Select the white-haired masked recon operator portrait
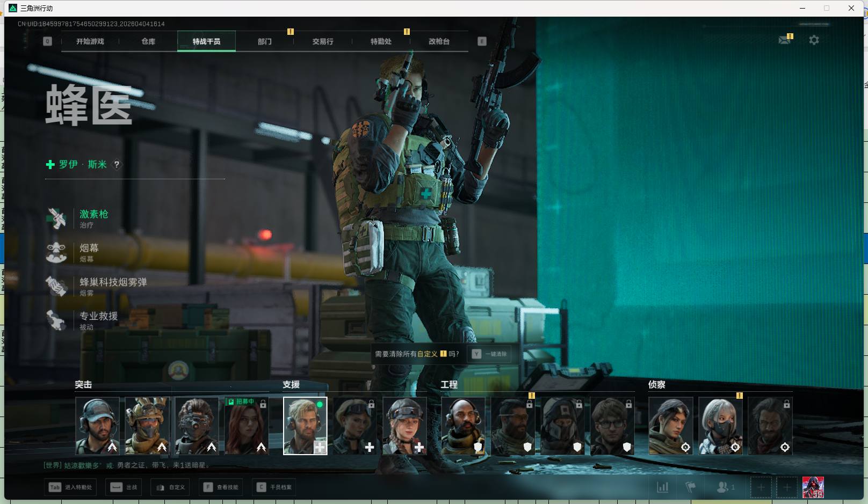This screenshot has width=868, height=504. pos(720,426)
